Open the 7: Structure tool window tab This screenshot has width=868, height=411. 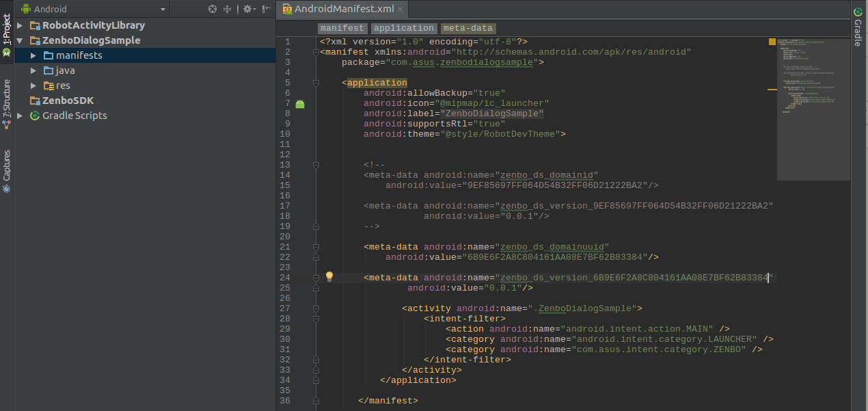pyautogui.click(x=7, y=104)
